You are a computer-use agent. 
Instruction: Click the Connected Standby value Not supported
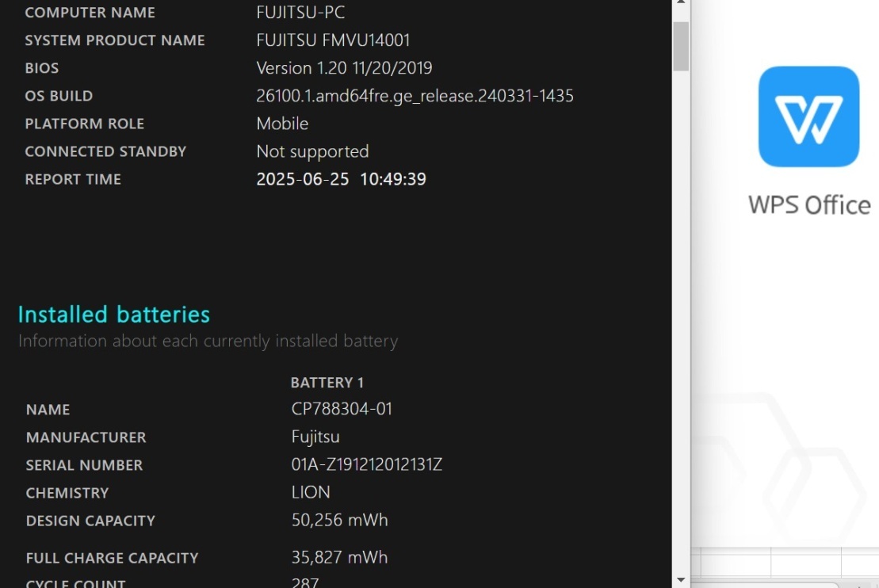[312, 151]
